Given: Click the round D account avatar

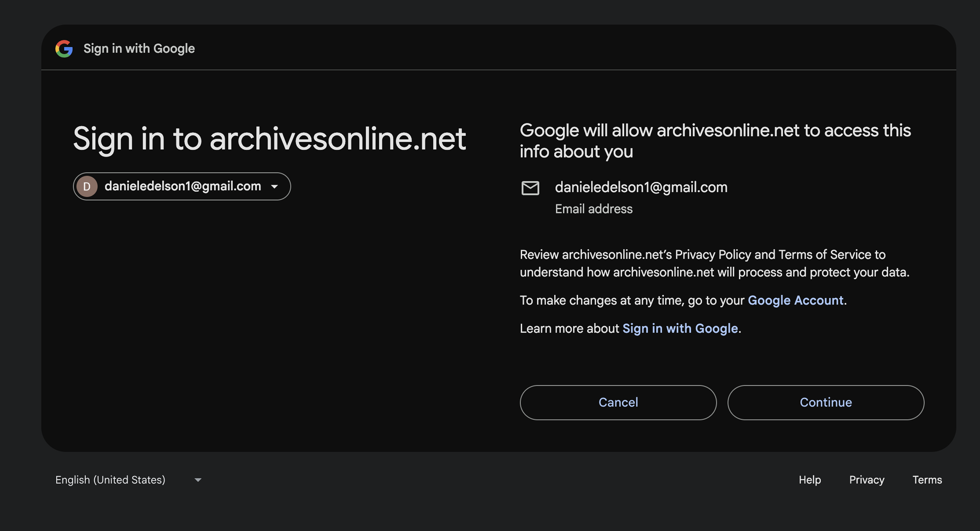Looking at the screenshot, I should point(87,186).
